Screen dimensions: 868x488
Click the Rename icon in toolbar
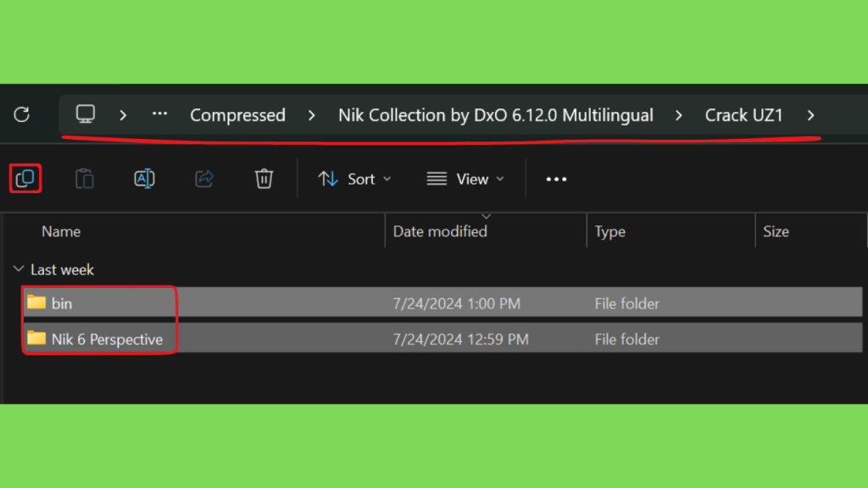click(x=144, y=179)
